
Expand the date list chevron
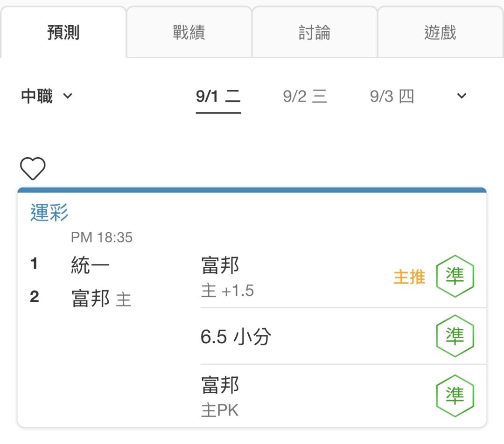click(462, 96)
